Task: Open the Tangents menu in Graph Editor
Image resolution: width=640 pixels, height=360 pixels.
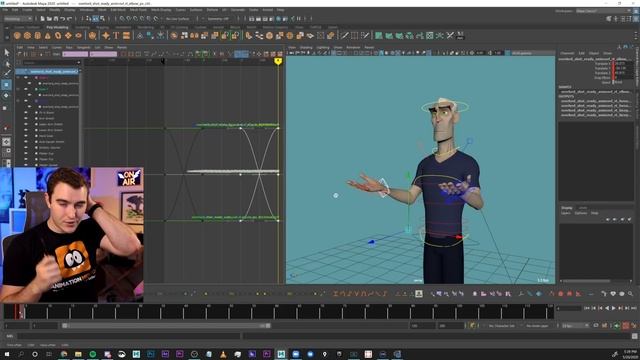Action: click(83, 47)
